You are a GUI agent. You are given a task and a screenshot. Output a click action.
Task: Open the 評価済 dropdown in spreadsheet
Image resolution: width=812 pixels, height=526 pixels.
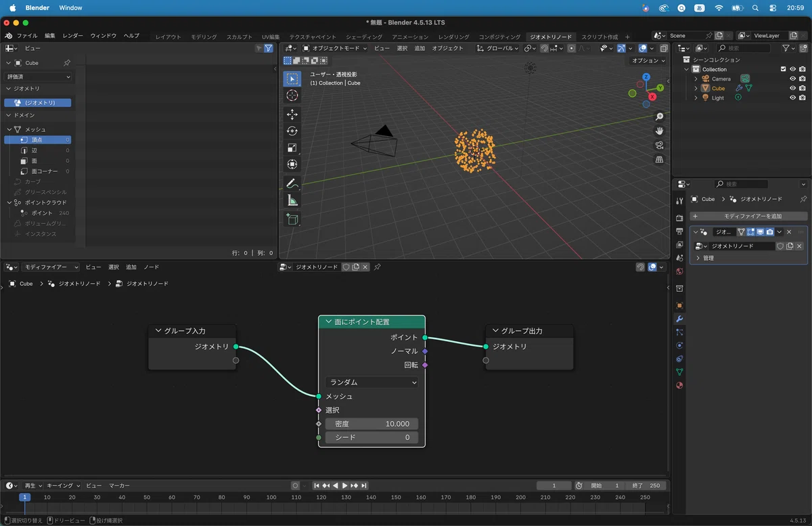click(38, 76)
